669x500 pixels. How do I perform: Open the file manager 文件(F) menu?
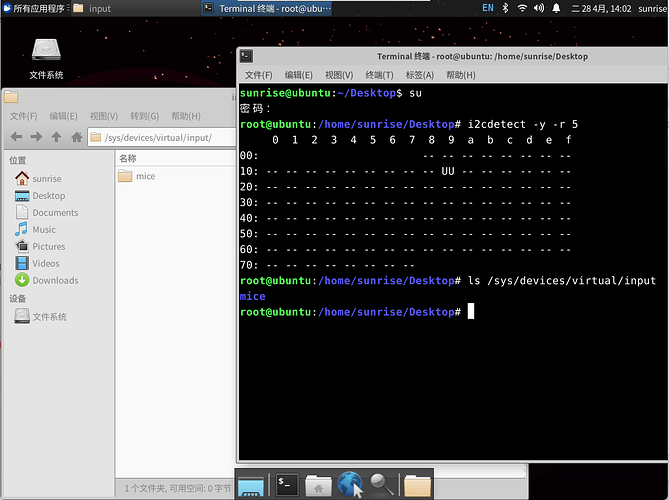[23, 116]
